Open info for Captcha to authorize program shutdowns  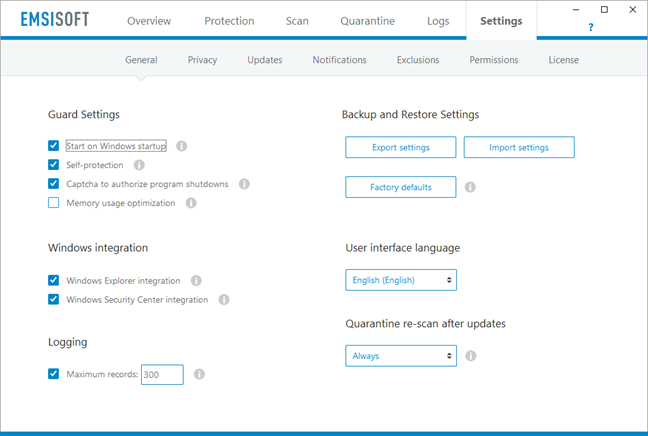click(x=244, y=184)
